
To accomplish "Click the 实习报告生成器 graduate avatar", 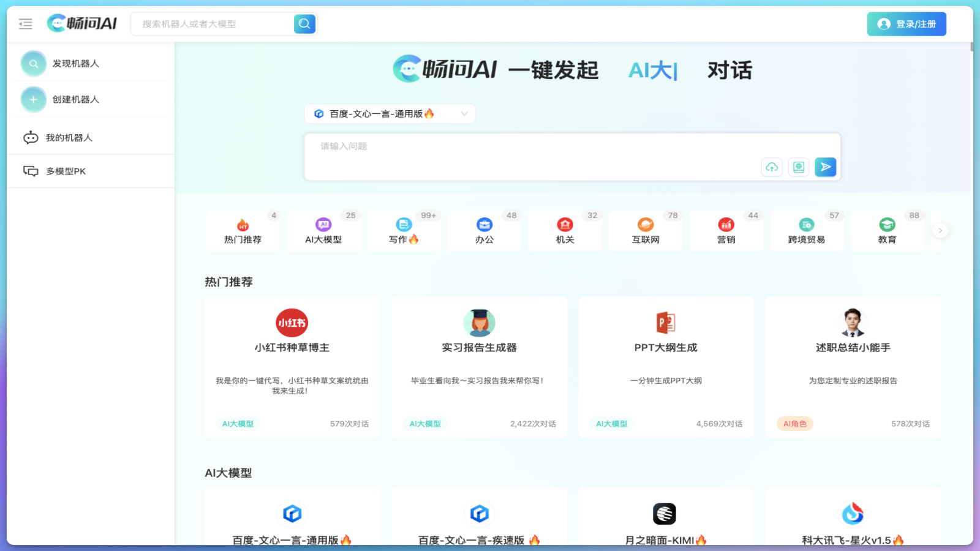I will 479,323.
